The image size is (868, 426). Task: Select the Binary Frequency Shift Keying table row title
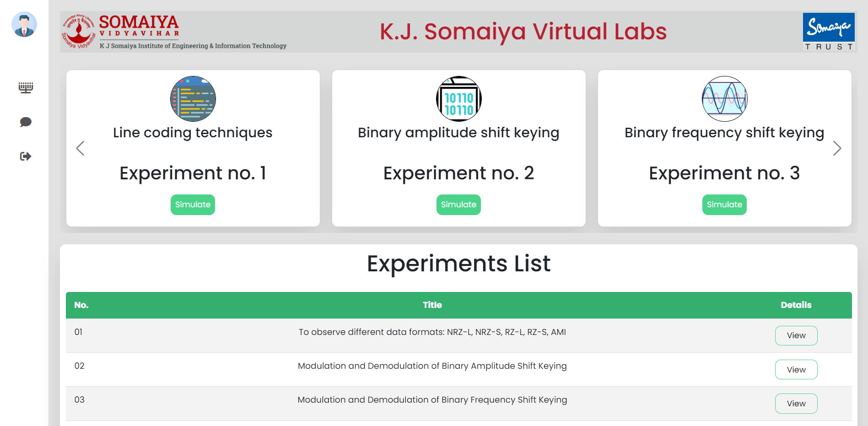[x=432, y=400]
